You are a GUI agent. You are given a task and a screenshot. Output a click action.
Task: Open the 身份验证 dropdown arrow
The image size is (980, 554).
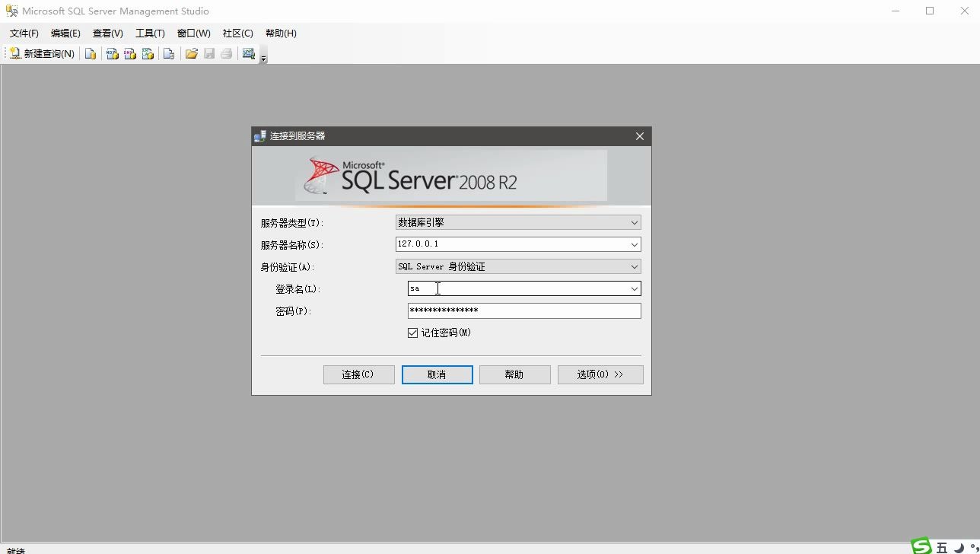[x=634, y=266]
